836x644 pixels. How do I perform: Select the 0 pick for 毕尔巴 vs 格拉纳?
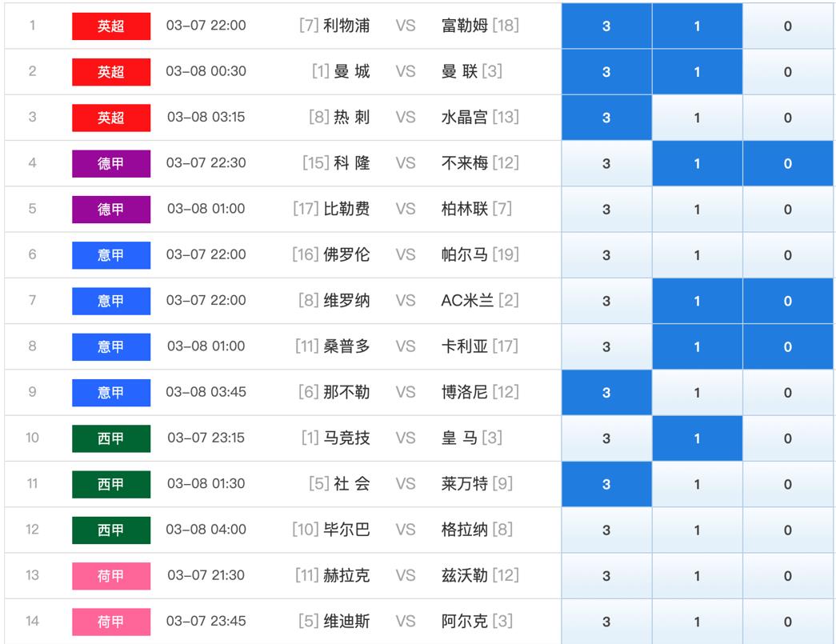click(x=787, y=530)
